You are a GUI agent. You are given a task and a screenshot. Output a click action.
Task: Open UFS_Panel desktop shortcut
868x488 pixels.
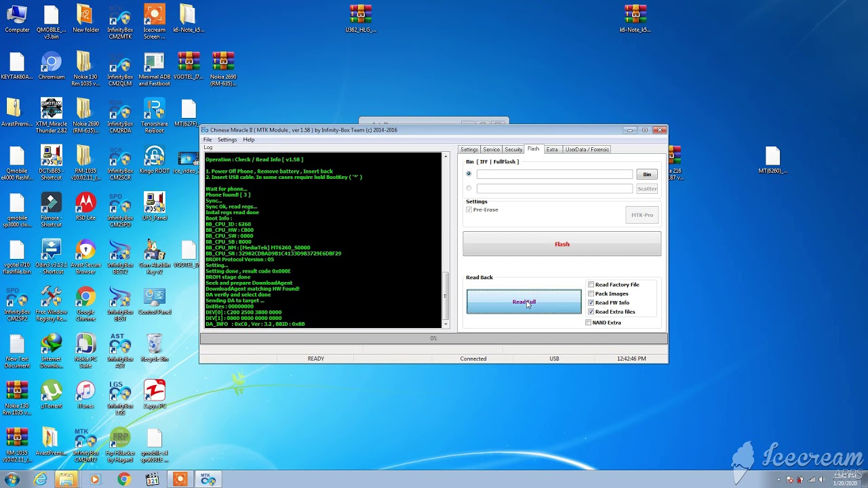[x=154, y=207]
